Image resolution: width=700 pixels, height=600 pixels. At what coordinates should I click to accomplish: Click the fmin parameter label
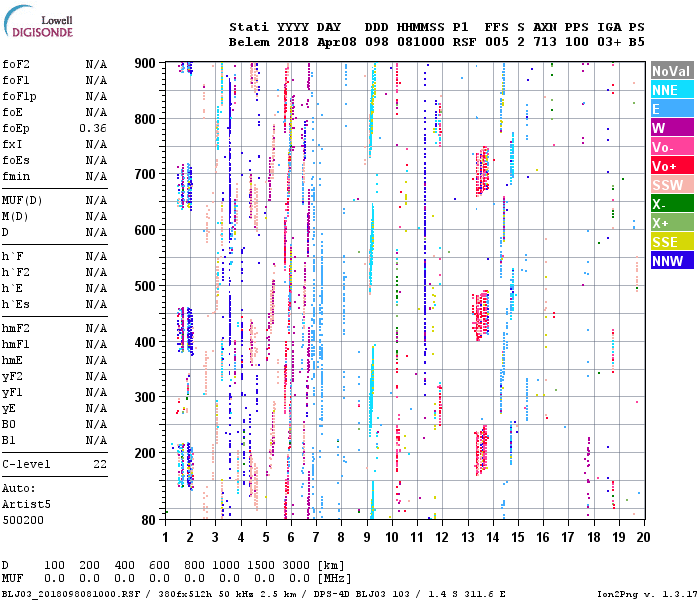(16, 176)
